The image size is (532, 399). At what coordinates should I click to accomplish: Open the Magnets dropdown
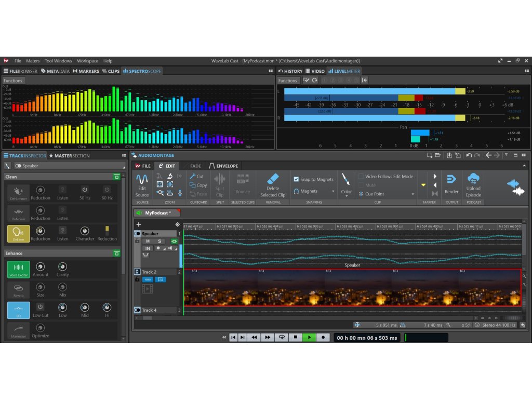tap(333, 191)
